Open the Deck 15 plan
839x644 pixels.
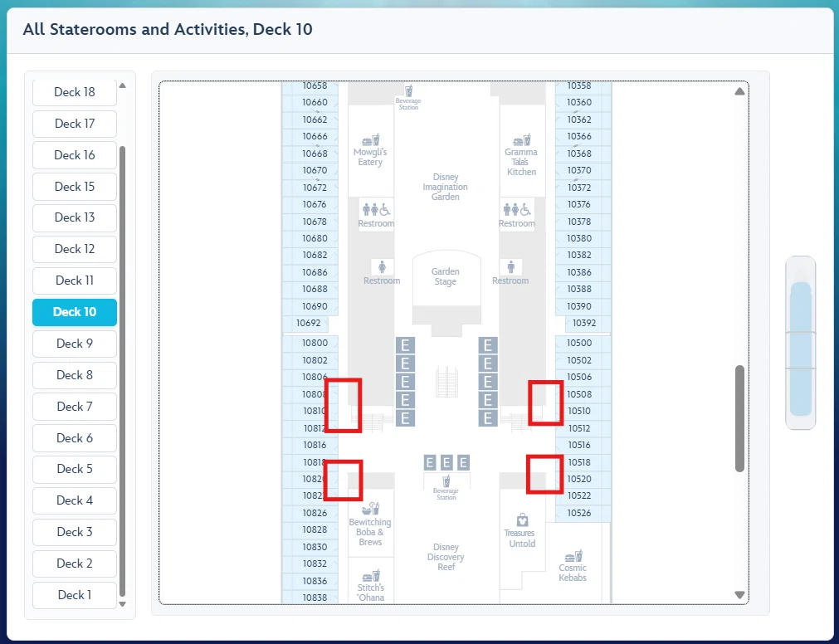coord(75,187)
